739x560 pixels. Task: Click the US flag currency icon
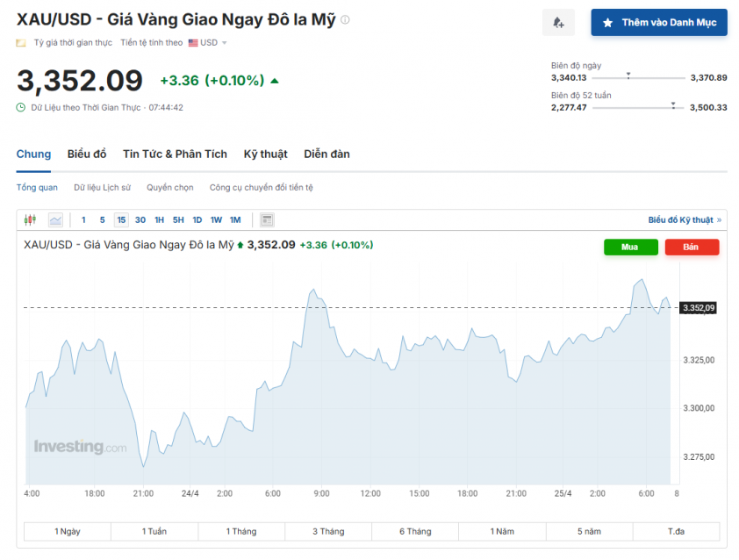coord(193,43)
